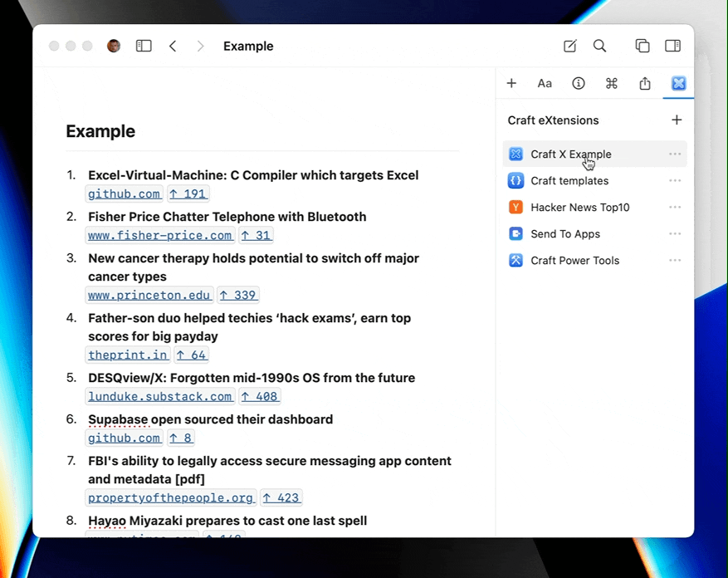Image resolution: width=728 pixels, height=578 pixels.
Task: Click the Excel-Virtual-Machine list item text
Action: 253,175
